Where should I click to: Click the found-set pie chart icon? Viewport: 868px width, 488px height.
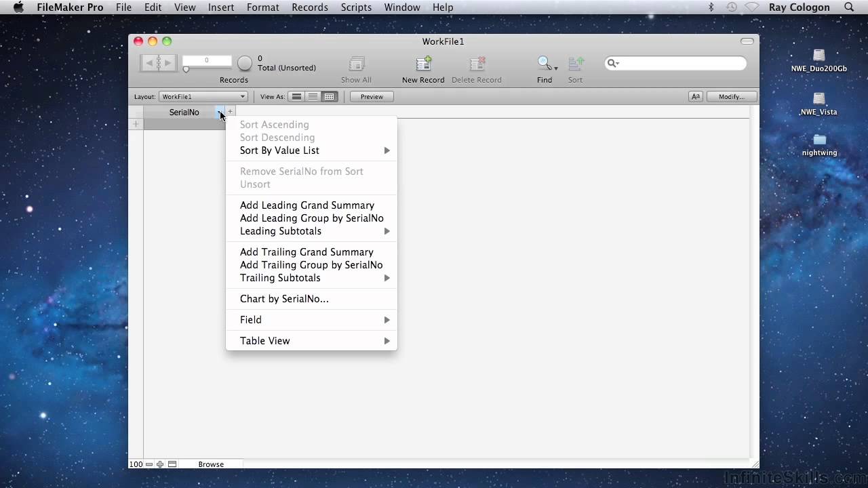245,63
